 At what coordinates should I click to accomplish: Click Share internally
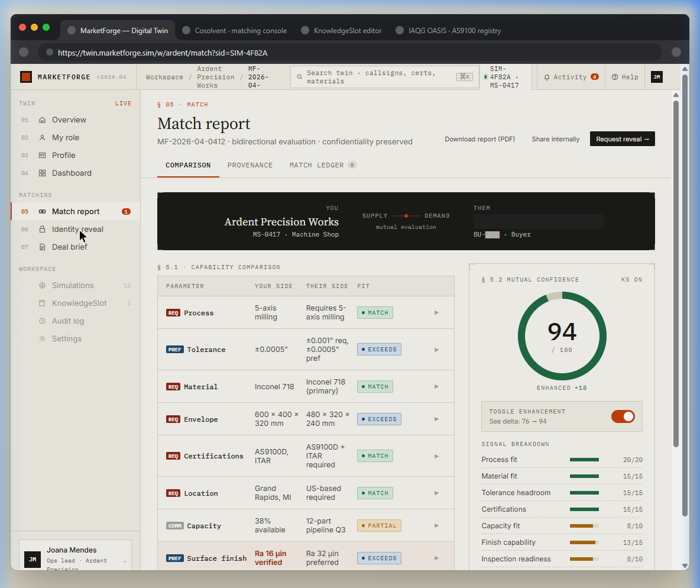(555, 139)
